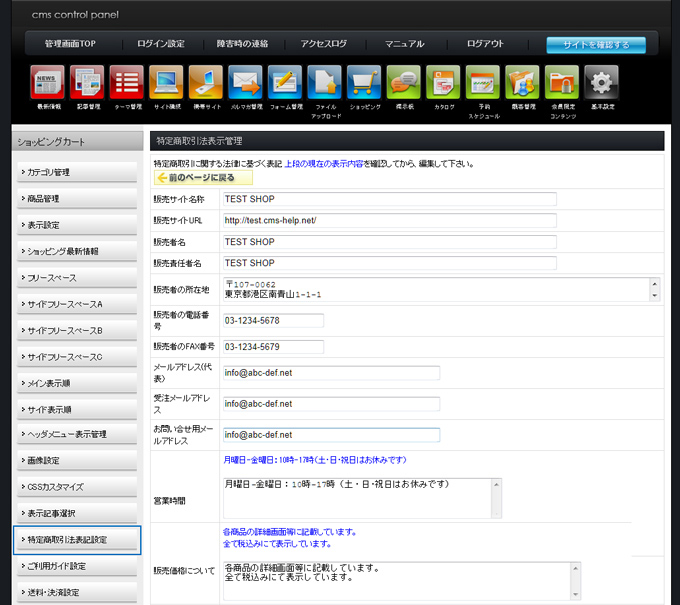Click the 記事管理 article management icon
680x605 pixels.
(x=87, y=83)
